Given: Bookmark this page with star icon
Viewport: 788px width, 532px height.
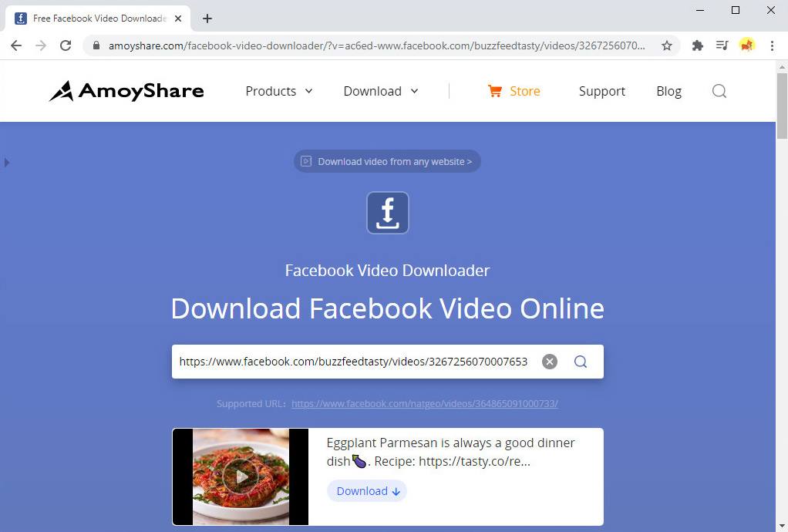Looking at the screenshot, I should (666, 45).
